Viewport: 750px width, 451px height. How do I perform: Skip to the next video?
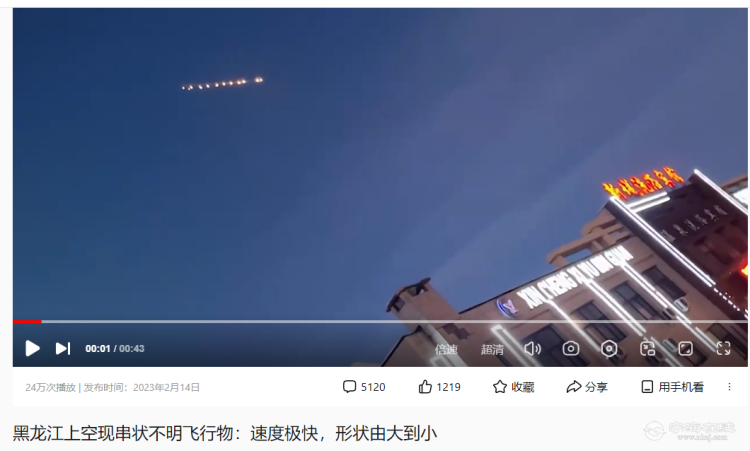coord(63,348)
